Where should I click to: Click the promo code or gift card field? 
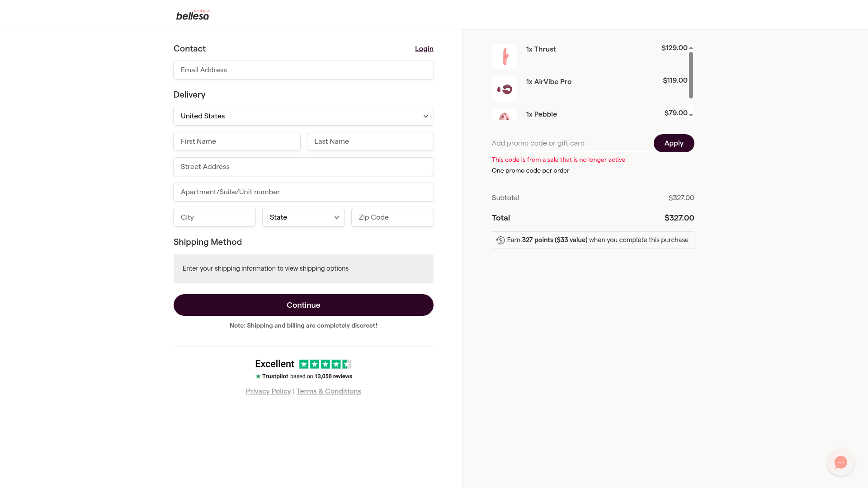pyautogui.click(x=572, y=143)
